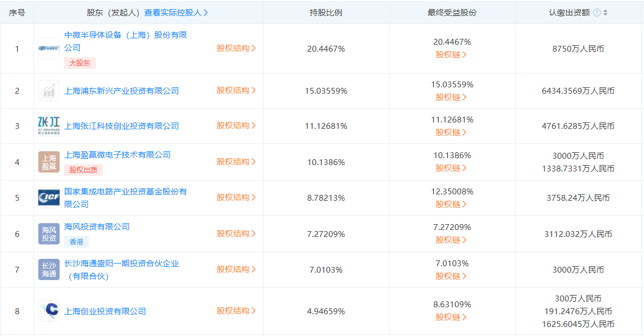Sort the table by 认缴出资额 arrows
This screenshot has width=644, height=336.
[x=605, y=13]
